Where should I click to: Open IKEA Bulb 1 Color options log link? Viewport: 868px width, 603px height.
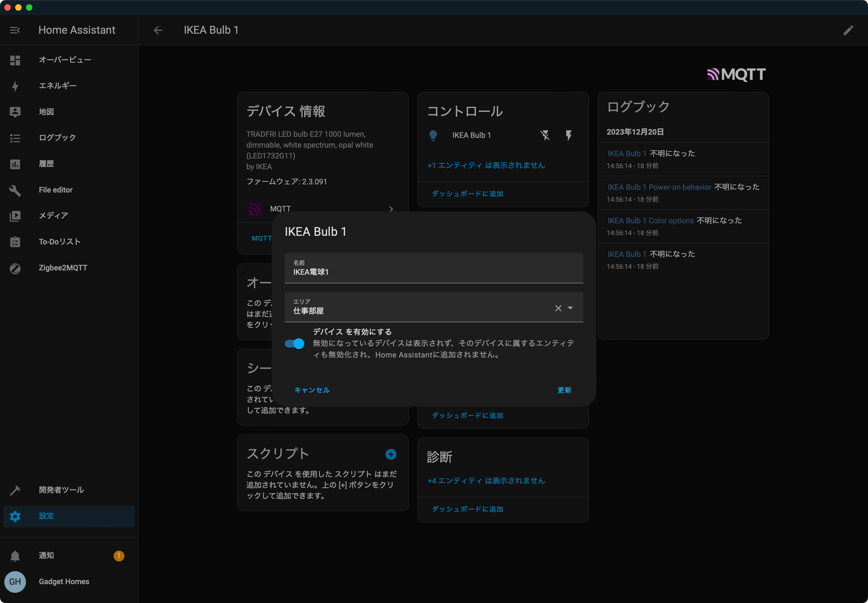coord(651,221)
